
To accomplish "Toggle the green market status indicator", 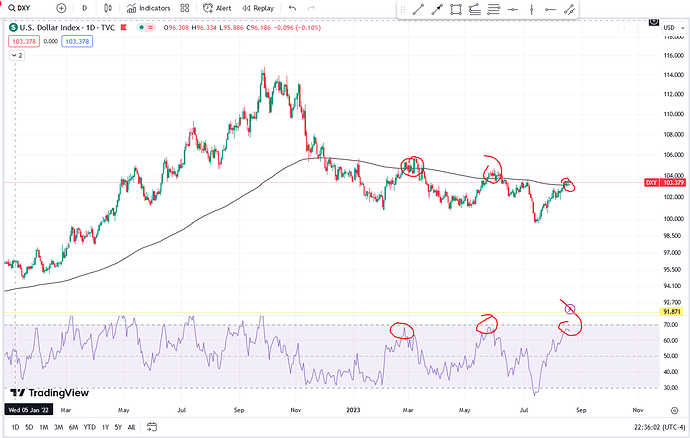I will (141, 27).
